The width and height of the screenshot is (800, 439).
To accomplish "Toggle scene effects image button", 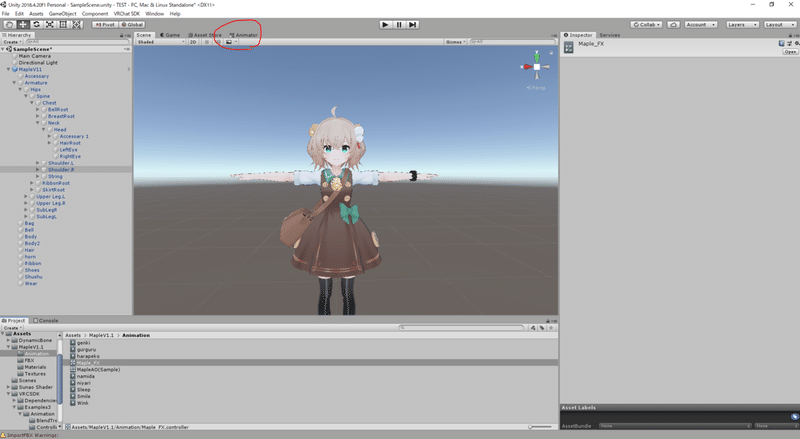I will point(230,42).
